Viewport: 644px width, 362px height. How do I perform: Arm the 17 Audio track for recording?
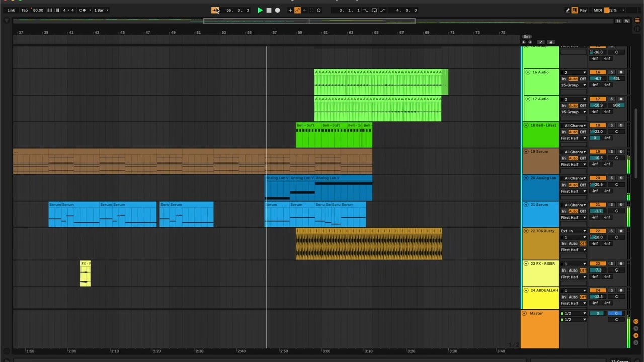tap(621, 99)
